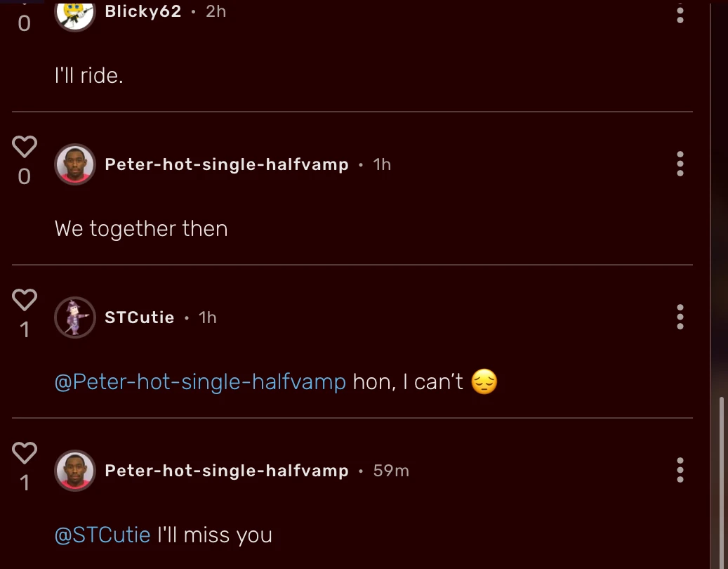Click the 1h timestamp on STCutie's comment
This screenshot has width=728, height=569.
coord(207,318)
